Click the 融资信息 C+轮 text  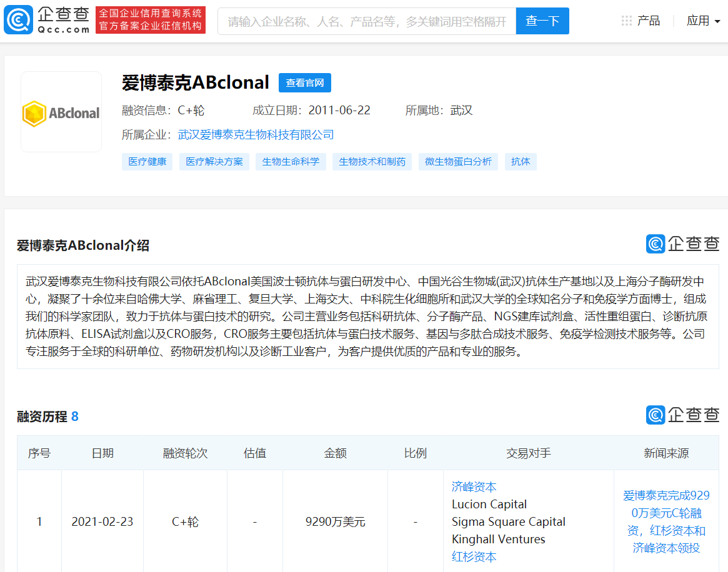pyautogui.click(x=163, y=111)
